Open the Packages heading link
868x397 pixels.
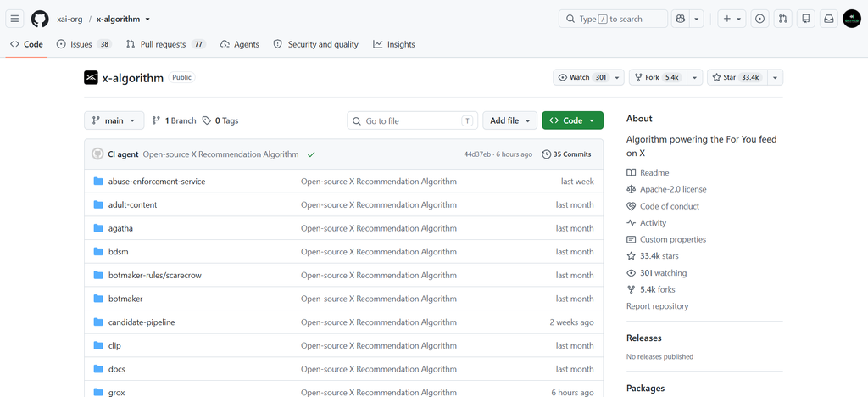point(645,389)
